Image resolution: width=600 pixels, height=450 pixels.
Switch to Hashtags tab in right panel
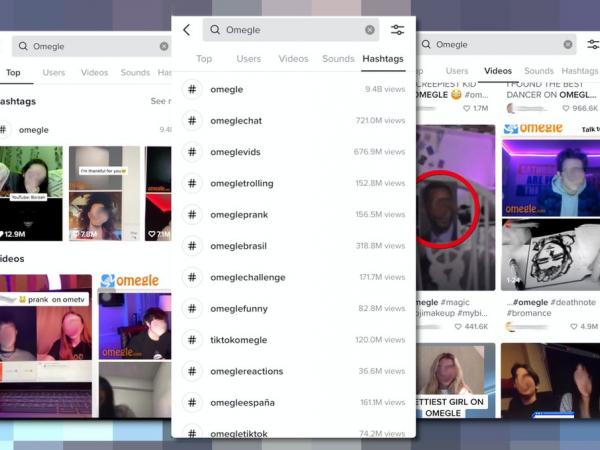point(580,71)
